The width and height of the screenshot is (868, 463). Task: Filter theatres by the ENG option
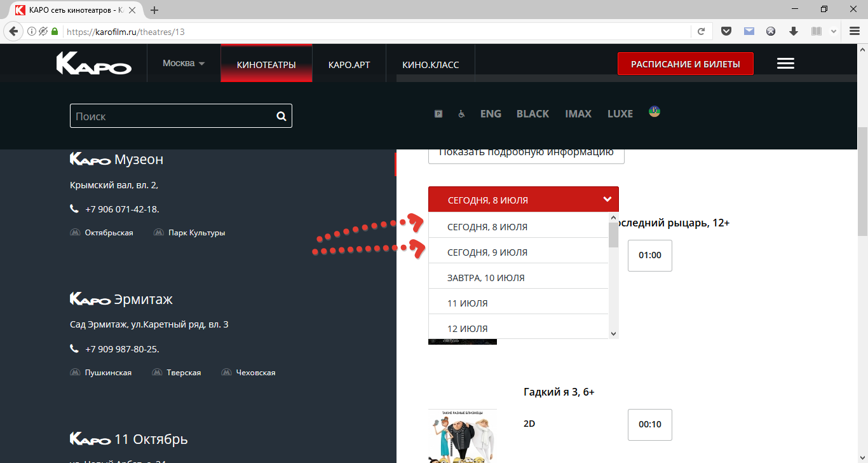491,114
